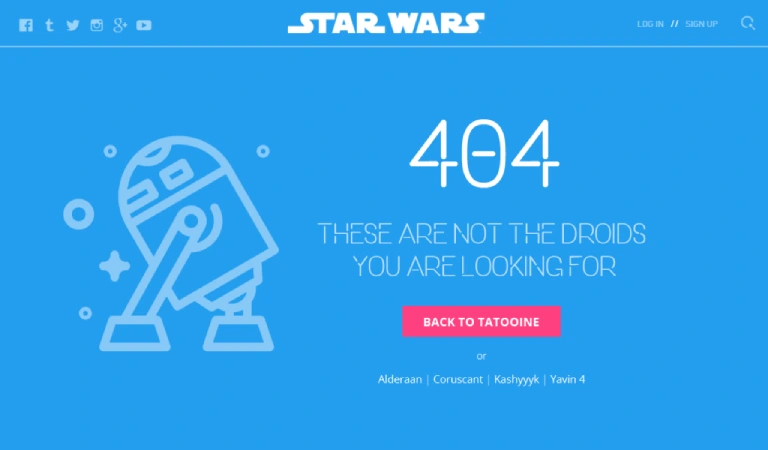The height and width of the screenshot is (450, 768).
Task: Open the Instagram camera icon
Action: 96,25
